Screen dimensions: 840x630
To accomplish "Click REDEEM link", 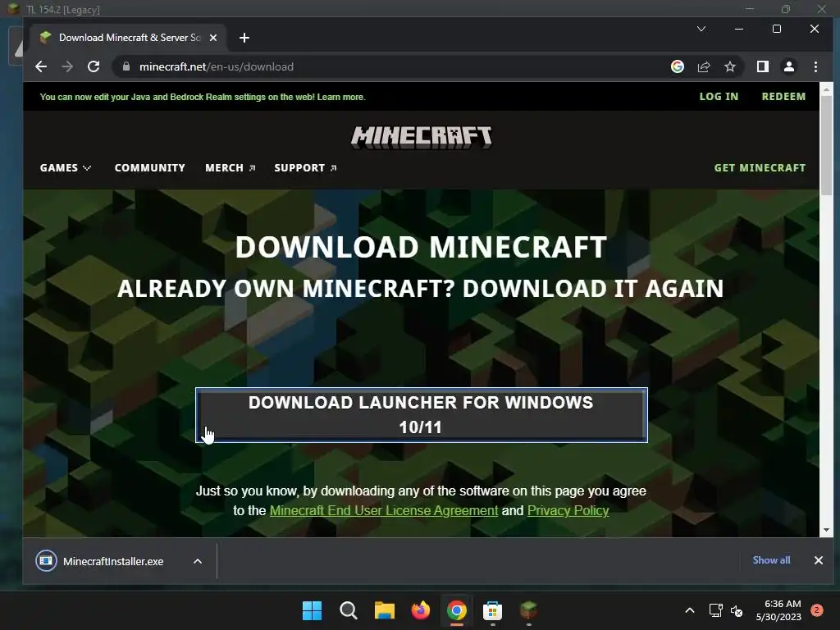I will pos(783,97).
